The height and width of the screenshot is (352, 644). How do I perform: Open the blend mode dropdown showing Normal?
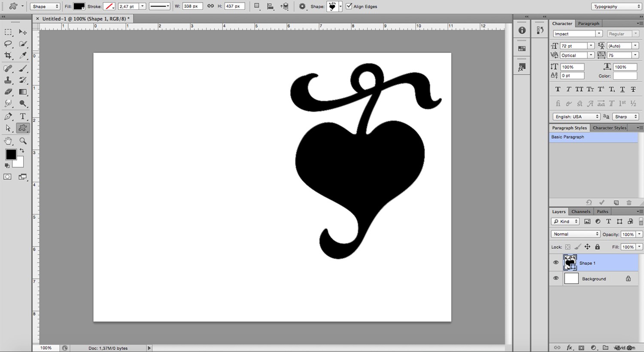[x=575, y=234]
